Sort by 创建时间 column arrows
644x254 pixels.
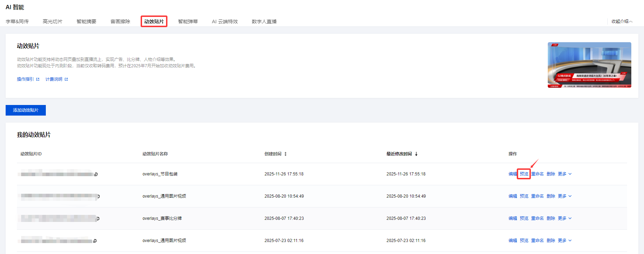(x=286, y=154)
